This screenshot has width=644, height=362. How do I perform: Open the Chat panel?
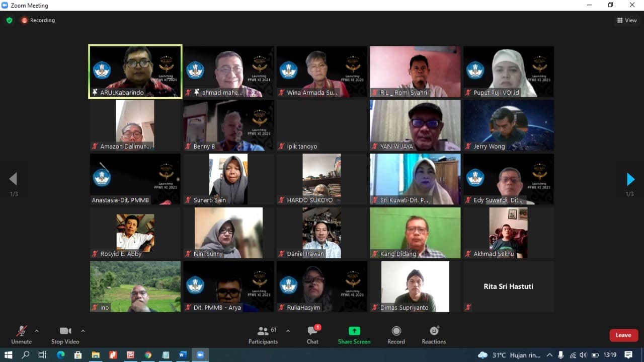(312, 334)
